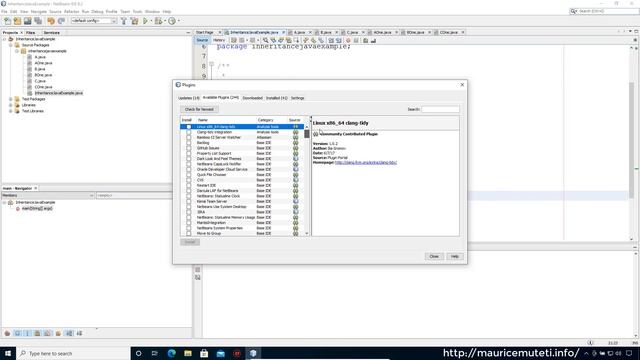Open the Run Project arrow dropdown
Viewport: 640px width, 360px height.
(x=151, y=21)
